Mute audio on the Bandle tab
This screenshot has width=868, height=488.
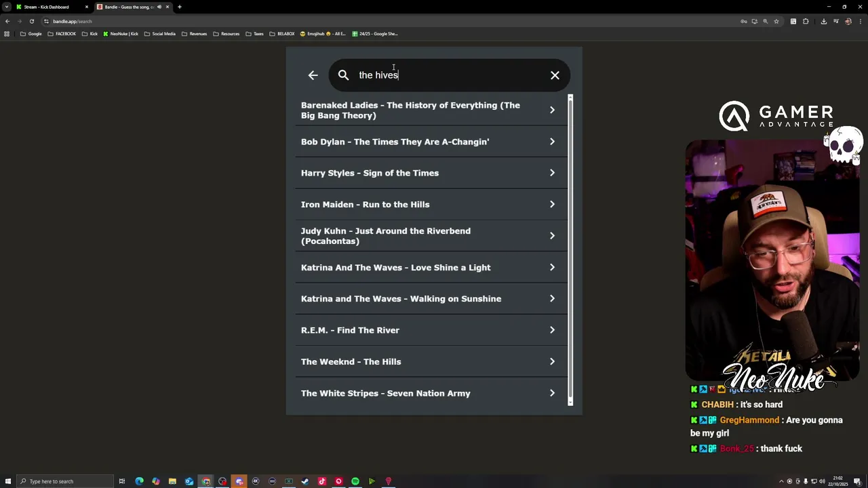(x=159, y=7)
